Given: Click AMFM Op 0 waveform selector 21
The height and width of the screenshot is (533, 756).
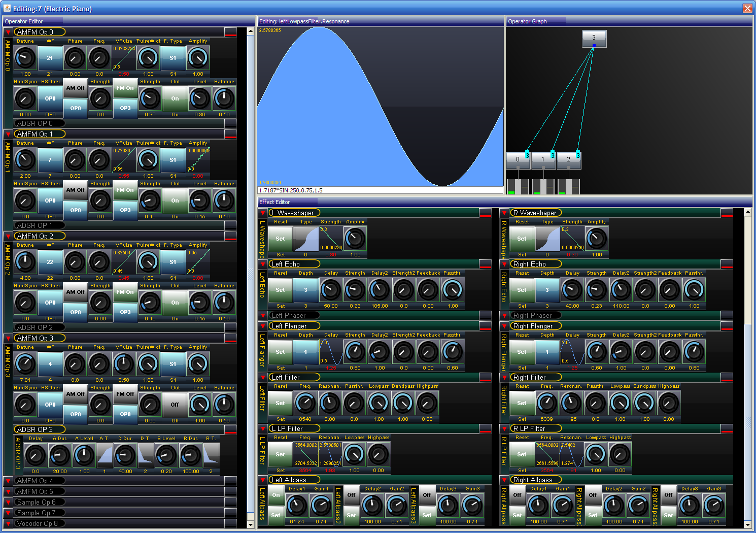Looking at the screenshot, I should tap(50, 58).
